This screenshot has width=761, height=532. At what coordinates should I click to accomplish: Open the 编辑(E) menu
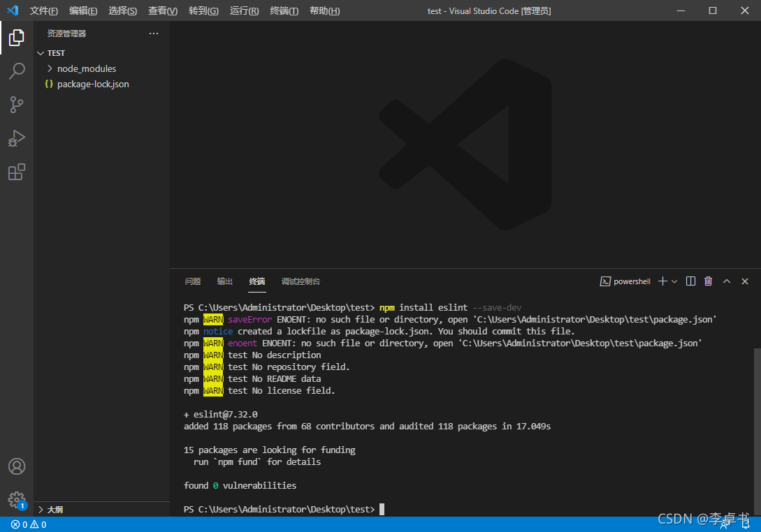point(83,10)
